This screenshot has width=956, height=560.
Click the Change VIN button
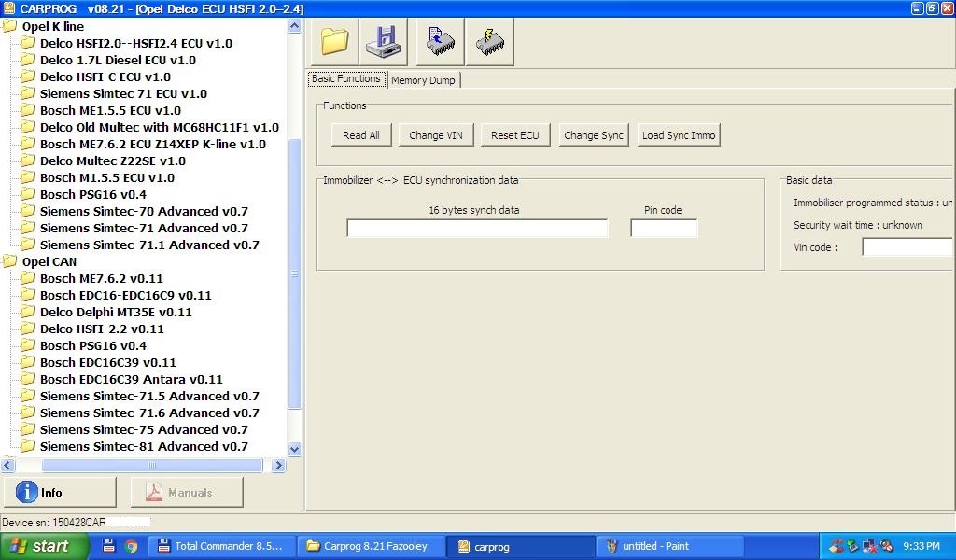tap(436, 135)
